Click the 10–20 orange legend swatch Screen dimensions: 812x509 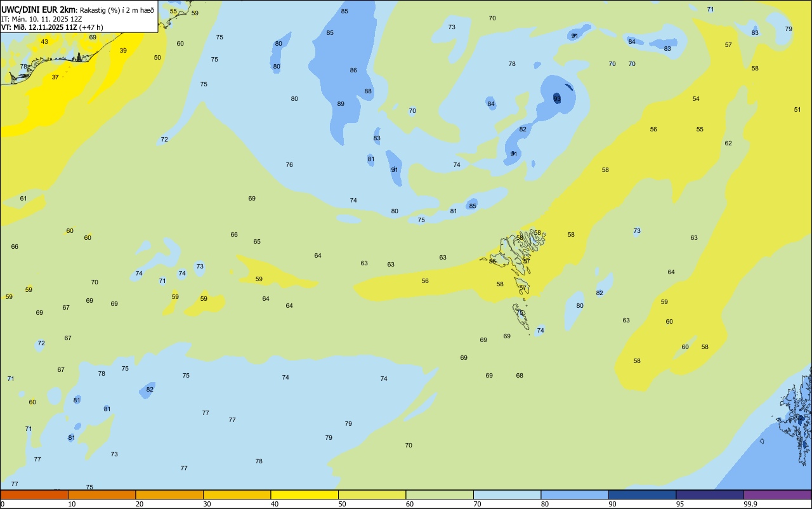101,494
